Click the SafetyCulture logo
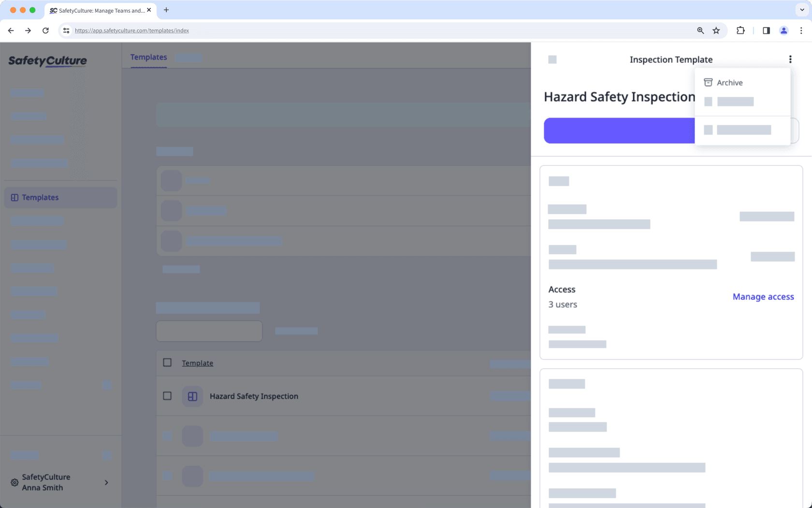812x508 pixels. point(47,61)
